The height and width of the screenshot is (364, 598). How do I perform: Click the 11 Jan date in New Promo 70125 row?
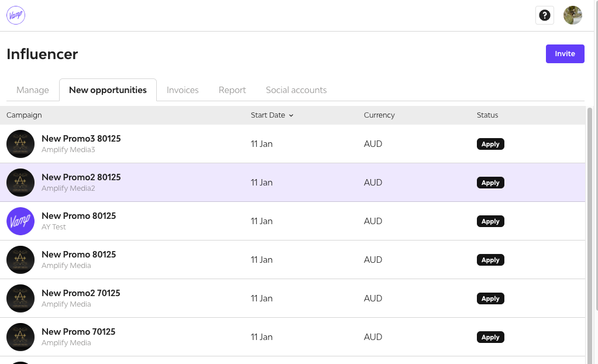[262, 337]
